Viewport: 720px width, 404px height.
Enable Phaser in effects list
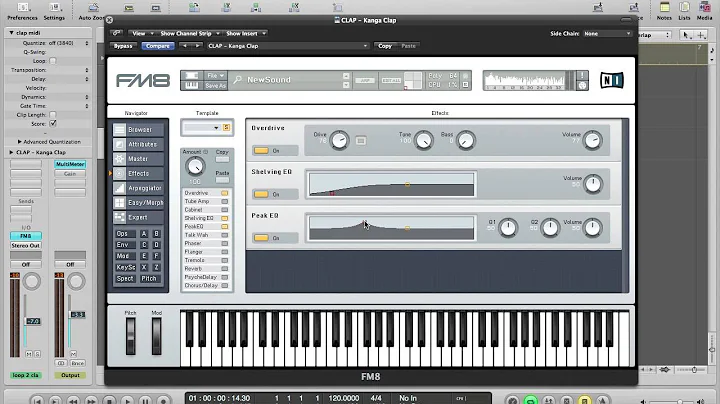pyautogui.click(x=225, y=243)
